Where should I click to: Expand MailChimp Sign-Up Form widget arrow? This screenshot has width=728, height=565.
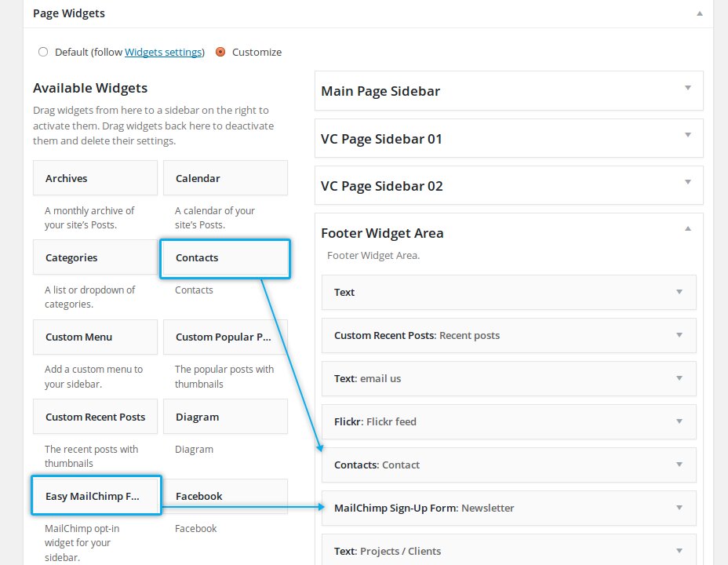click(x=679, y=508)
